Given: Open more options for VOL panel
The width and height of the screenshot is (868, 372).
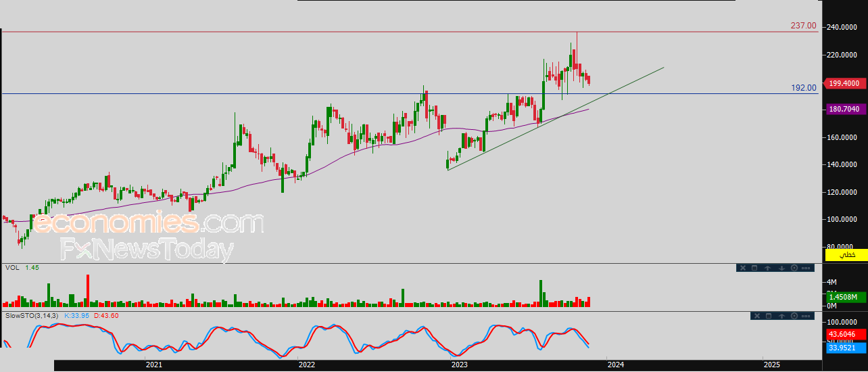Looking at the screenshot, I should [x=806, y=268].
